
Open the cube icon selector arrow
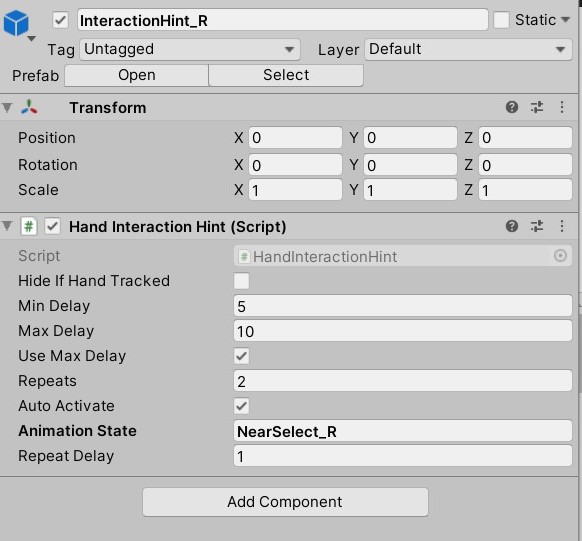coord(32,38)
